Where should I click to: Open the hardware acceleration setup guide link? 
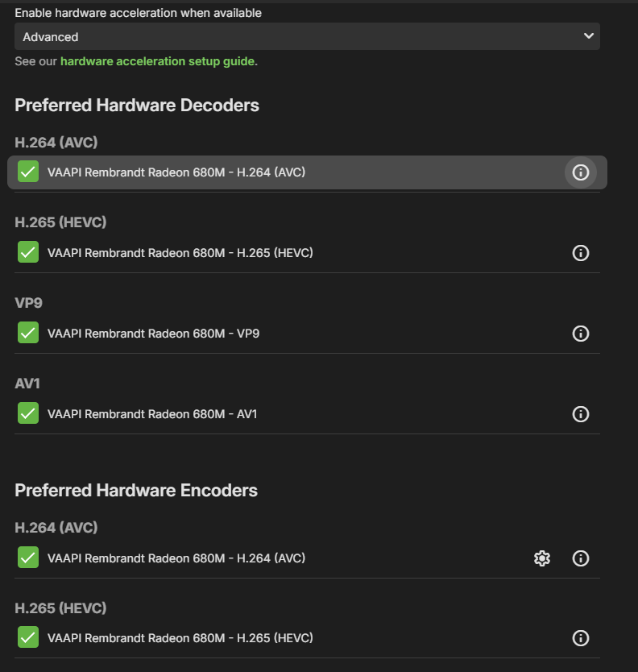pyautogui.click(x=157, y=61)
